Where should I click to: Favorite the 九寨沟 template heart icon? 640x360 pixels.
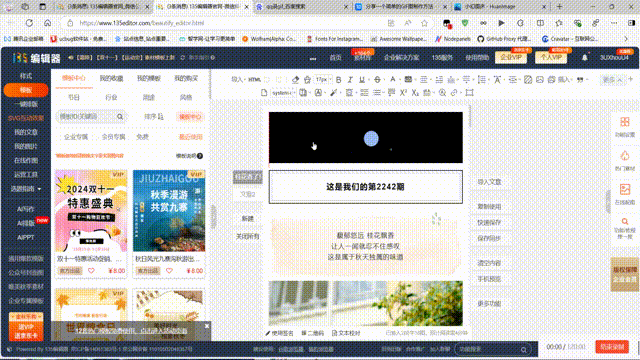(169, 271)
